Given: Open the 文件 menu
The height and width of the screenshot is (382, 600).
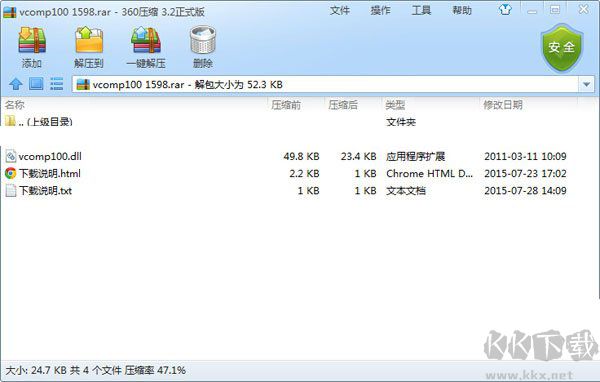Looking at the screenshot, I should tap(340, 10).
